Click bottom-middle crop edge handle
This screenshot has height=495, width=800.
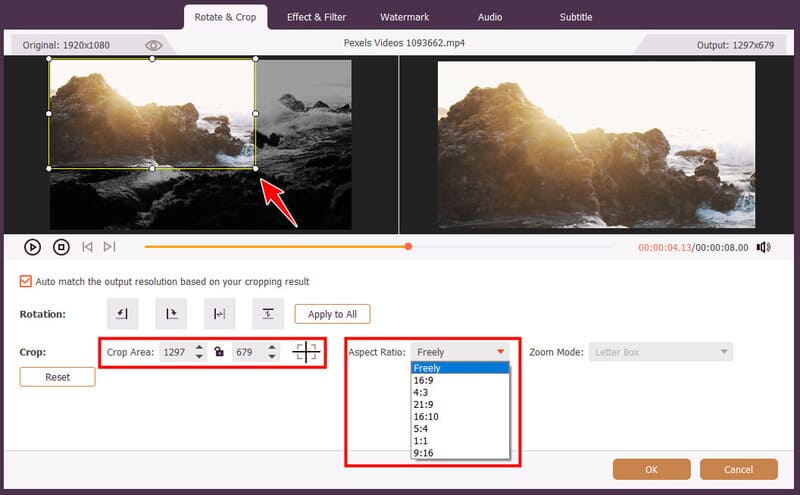point(152,168)
